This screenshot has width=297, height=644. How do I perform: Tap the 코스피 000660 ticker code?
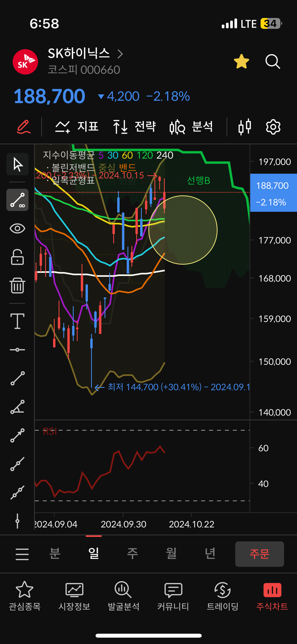84,70
